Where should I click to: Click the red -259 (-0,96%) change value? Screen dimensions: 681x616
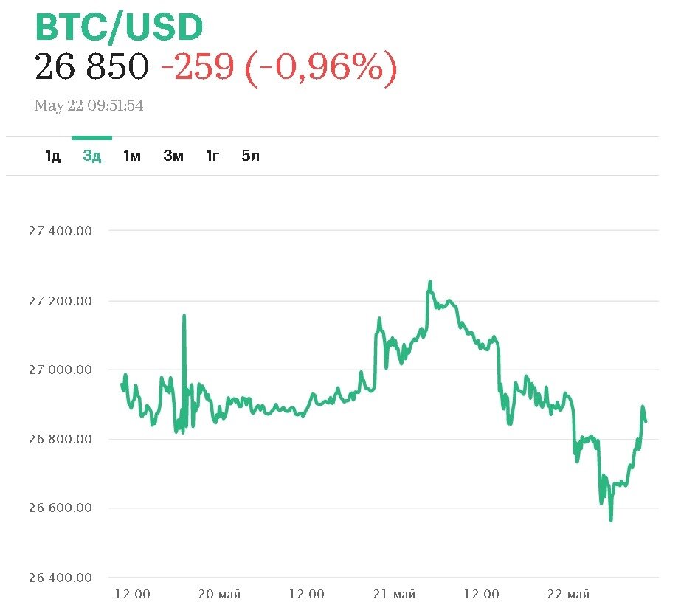tap(278, 68)
